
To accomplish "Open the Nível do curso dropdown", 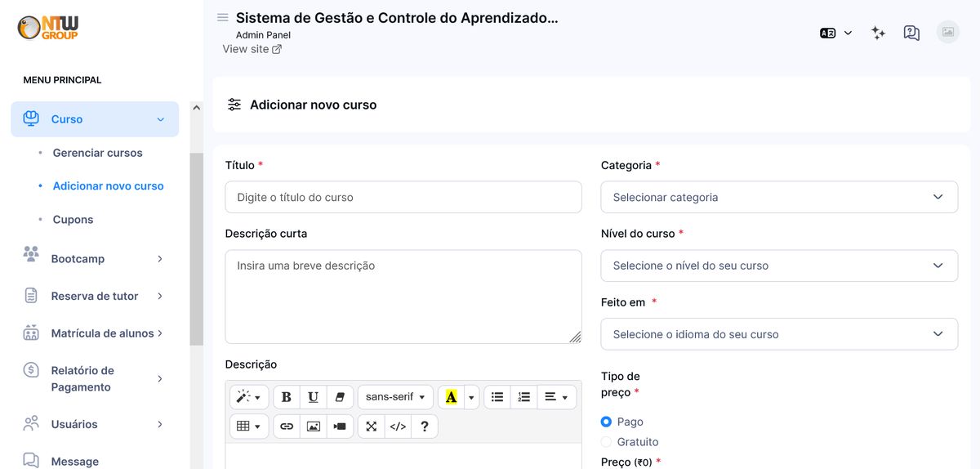I will [779, 266].
